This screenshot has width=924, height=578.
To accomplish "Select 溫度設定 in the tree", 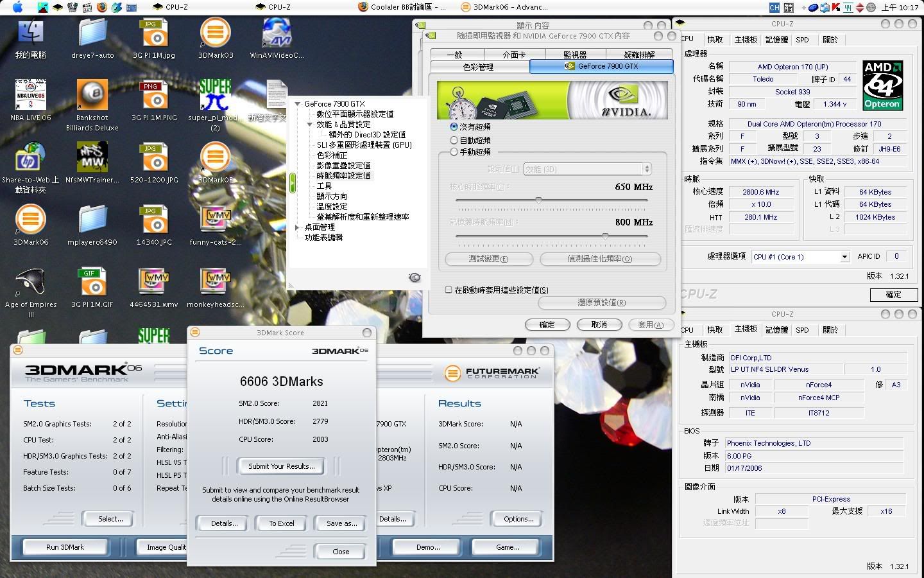I will click(332, 207).
